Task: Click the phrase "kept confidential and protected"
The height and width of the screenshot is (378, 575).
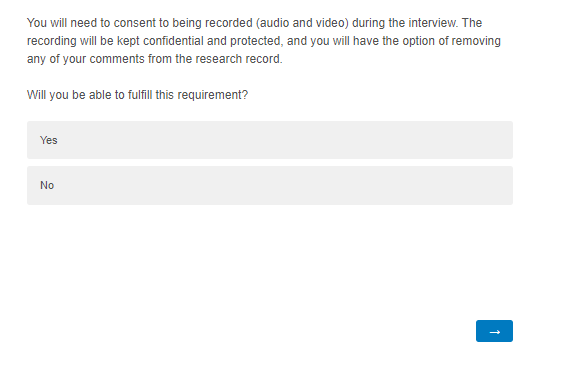Action: tap(200, 41)
